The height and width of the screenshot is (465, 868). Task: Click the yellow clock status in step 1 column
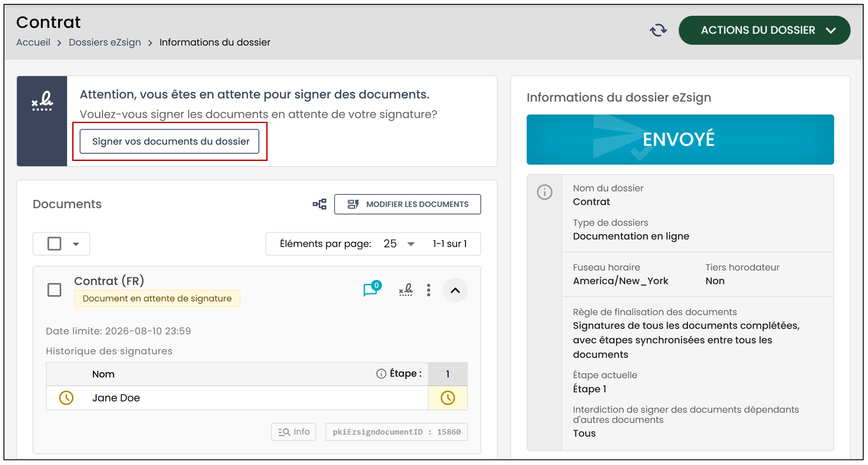[448, 398]
